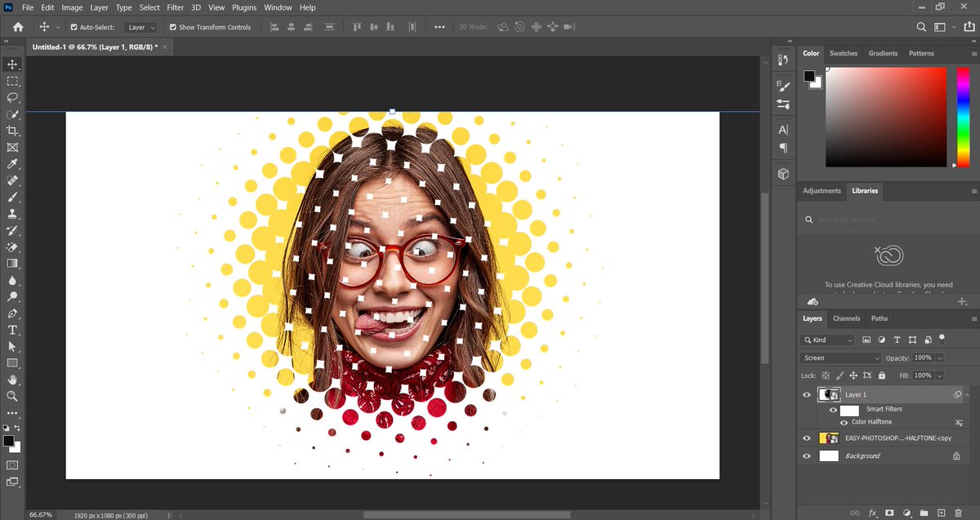
Task: Open the Opacity slider dropdown arrow
Action: tap(940, 358)
